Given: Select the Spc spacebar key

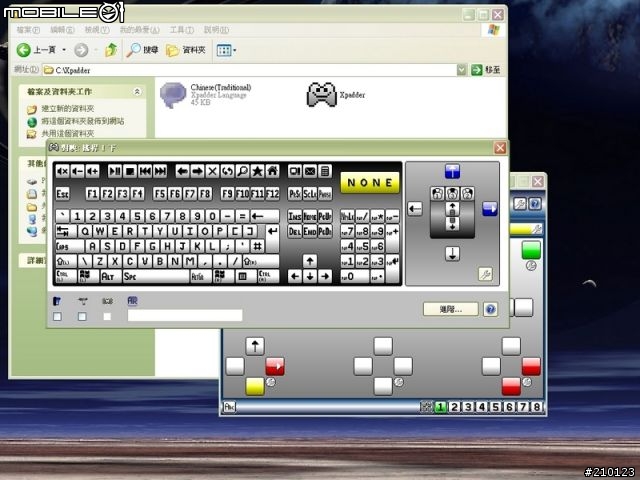Looking at the screenshot, I should [x=156, y=276].
